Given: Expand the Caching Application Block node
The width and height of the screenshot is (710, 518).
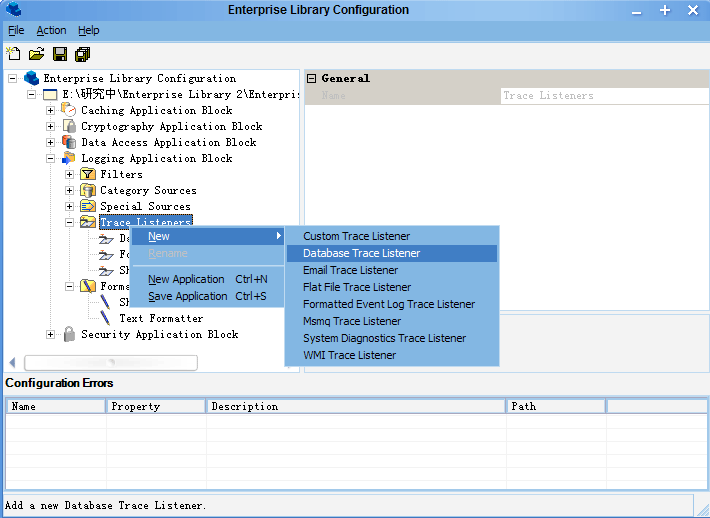Looking at the screenshot, I should pyautogui.click(x=50, y=110).
